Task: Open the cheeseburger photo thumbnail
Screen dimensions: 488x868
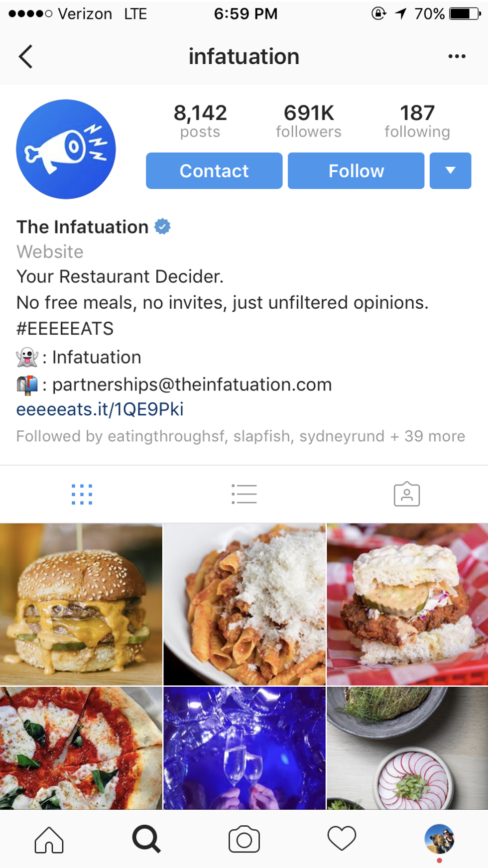Action: 81,604
